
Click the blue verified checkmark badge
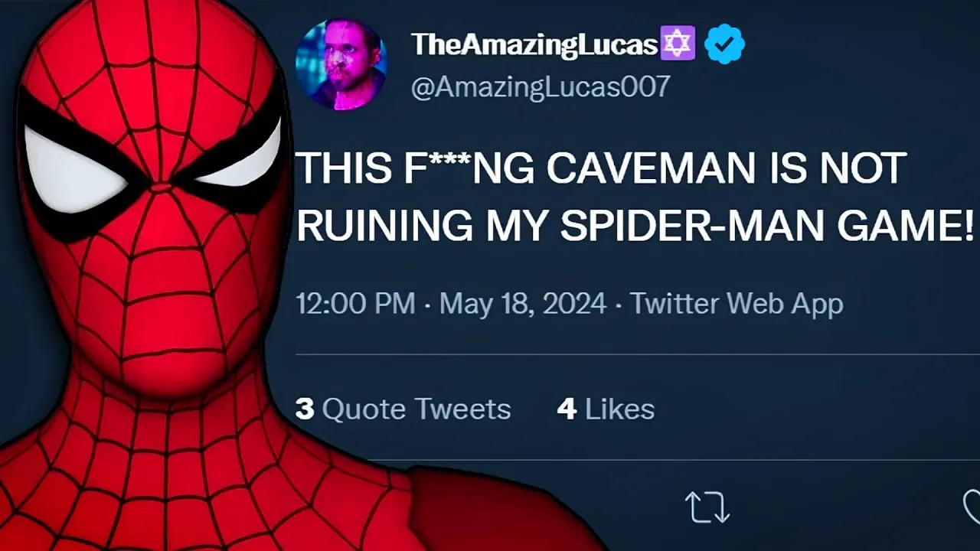pos(724,44)
